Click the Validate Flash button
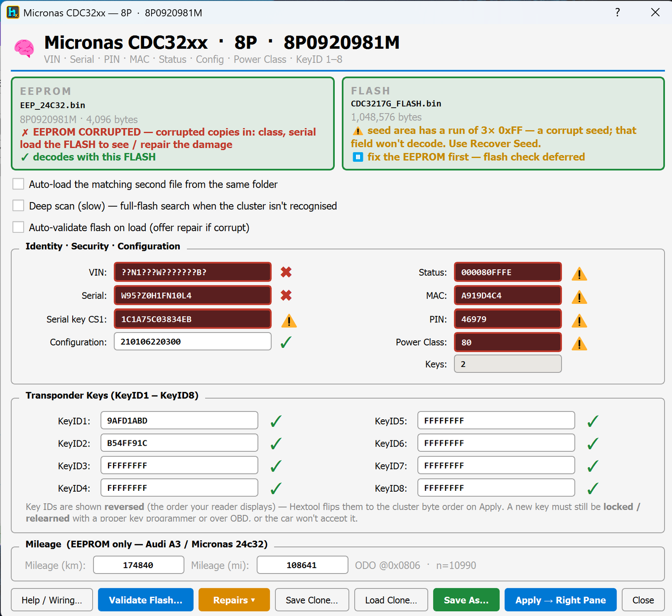672x616 pixels. click(146, 600)
